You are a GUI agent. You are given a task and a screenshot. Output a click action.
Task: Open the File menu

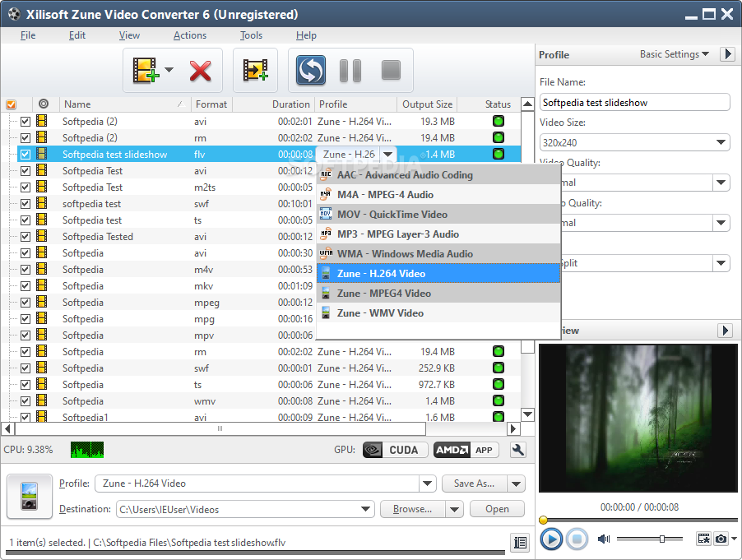click(x=28, y=35)
